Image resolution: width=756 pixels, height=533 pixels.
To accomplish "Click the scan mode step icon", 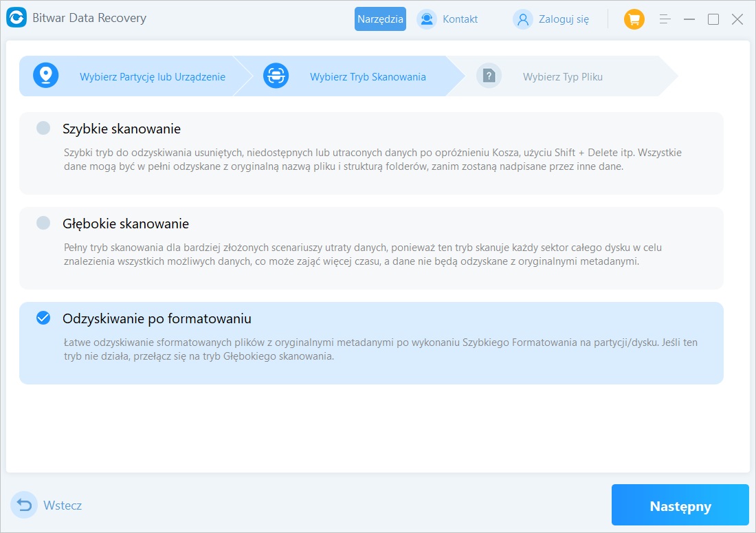I will tap(276, 76).
